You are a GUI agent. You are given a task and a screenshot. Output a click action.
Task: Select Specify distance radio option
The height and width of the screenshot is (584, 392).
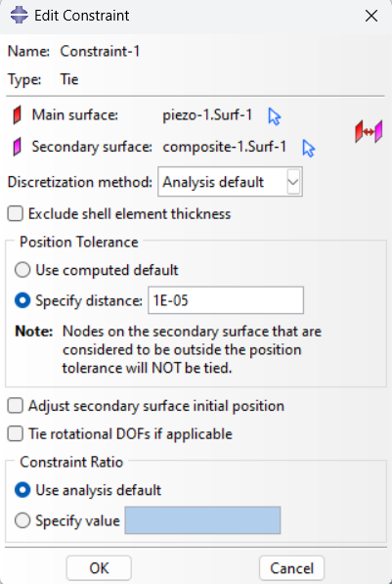coord(22,300)
